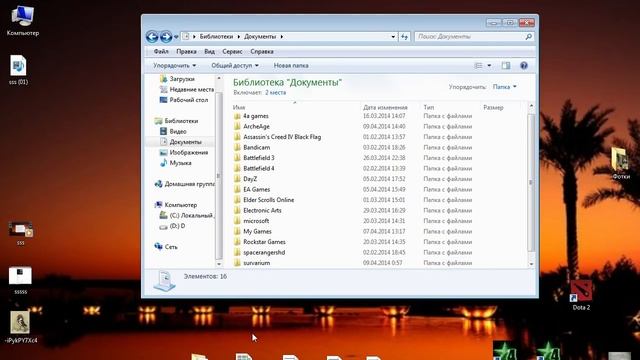Toggle the preview pane icon
Screen dimensions: 640x360
506,65
